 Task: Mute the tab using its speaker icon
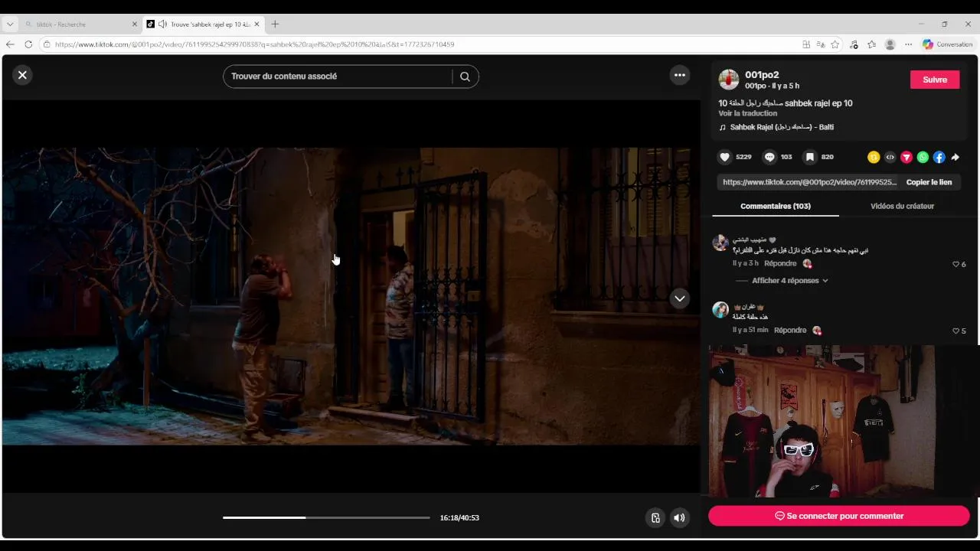pyautogui.click(x=162, y=24)
